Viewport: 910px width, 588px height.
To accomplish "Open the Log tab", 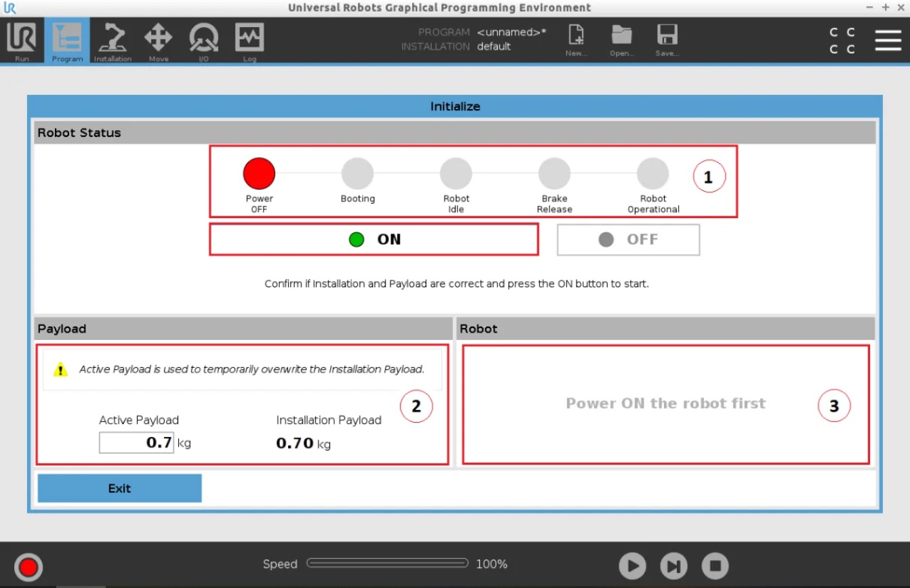I will coord(249,41).
